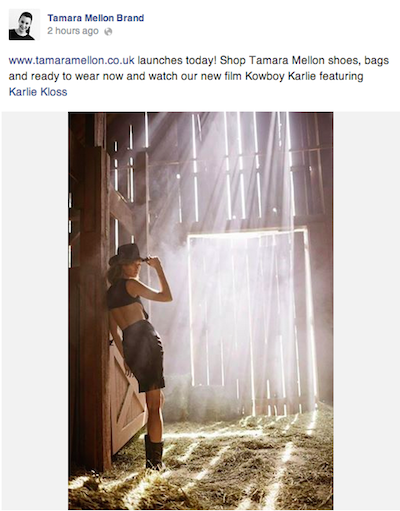Click gray margin left of the photo
This screenshot has width=400, height=511.
(x=35, y=311)
